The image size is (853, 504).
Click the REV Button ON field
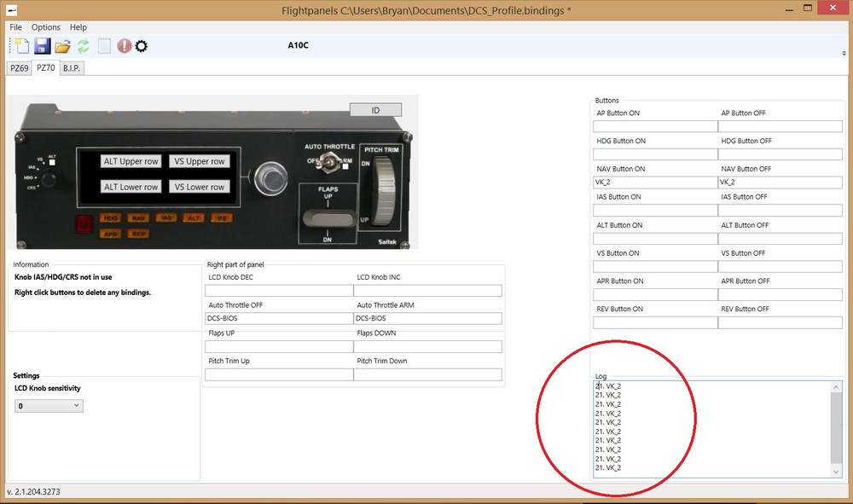655,322
